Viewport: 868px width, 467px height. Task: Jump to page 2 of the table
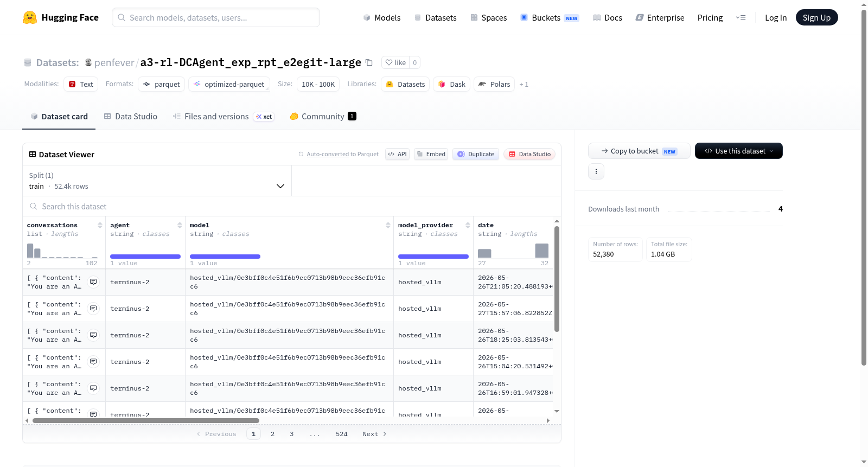tap(272, 434)
